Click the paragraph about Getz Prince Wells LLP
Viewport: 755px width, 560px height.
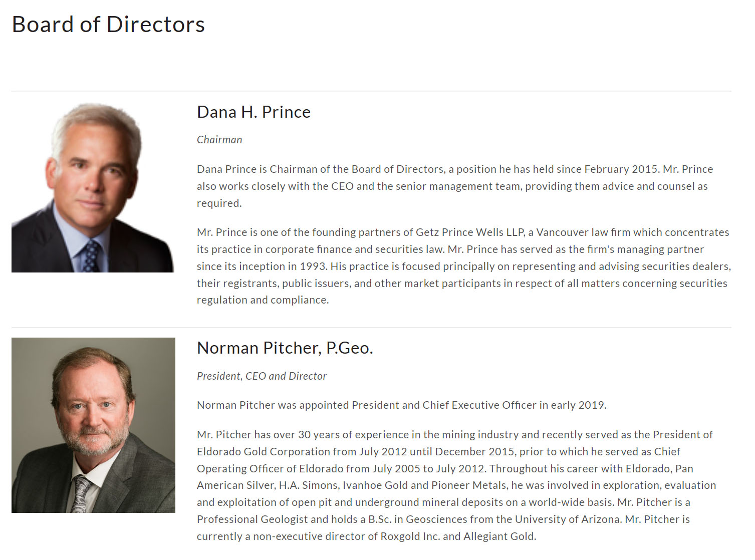click(464, 266)
